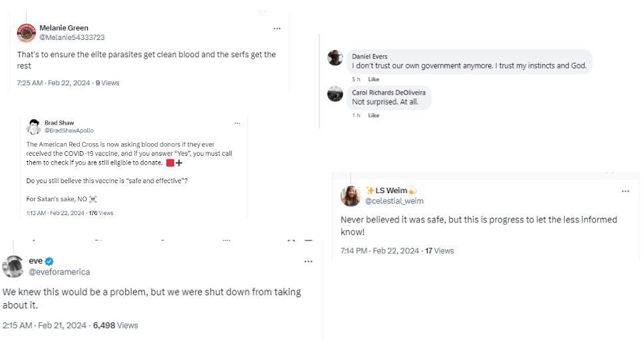Screen dimensions: 644x357
Task: Open more options on eve's tweet
Action: pos(308,262)
